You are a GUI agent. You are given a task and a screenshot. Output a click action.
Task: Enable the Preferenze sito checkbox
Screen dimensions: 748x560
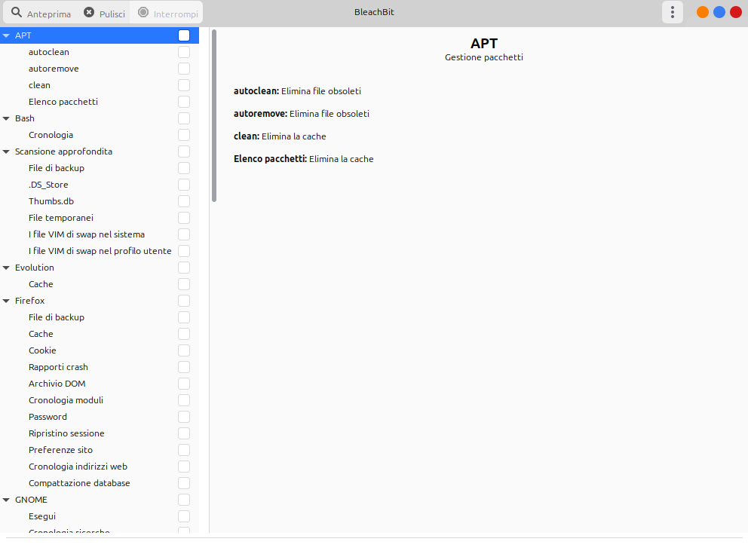[x=184, y=450]
